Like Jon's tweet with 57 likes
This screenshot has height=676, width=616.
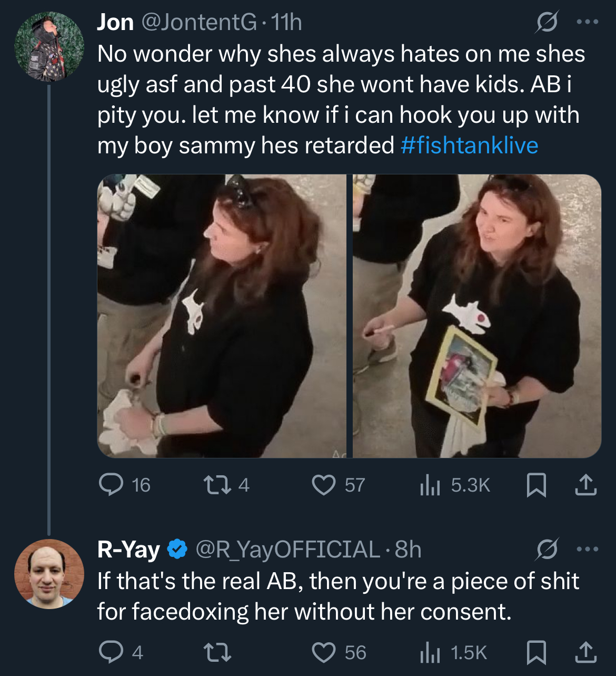tap(324, 485)
